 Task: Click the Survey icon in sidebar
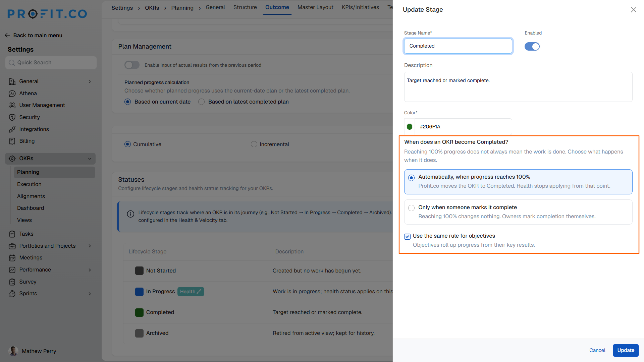pos(12,282)
